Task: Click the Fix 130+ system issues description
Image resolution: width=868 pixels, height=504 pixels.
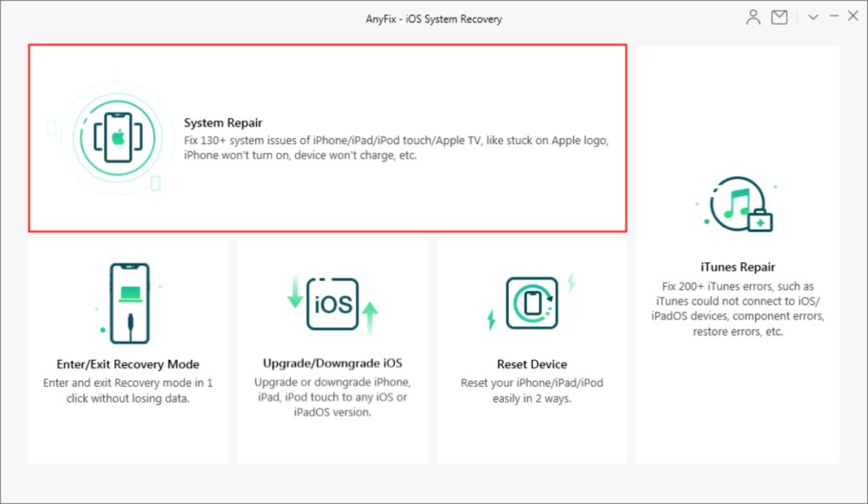Action: tap(396, 148)
